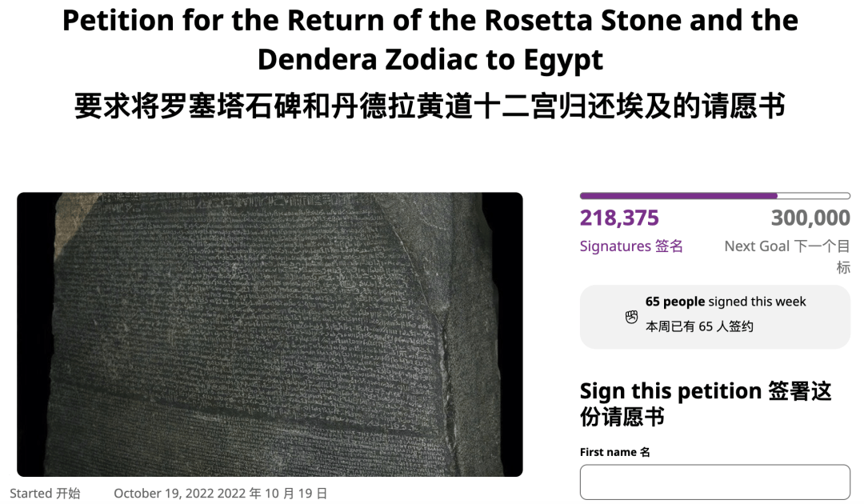The height and width of the screenshot is (504, 864).
Task: Click the "Sign this petition" heading
Action: [670, 391]
